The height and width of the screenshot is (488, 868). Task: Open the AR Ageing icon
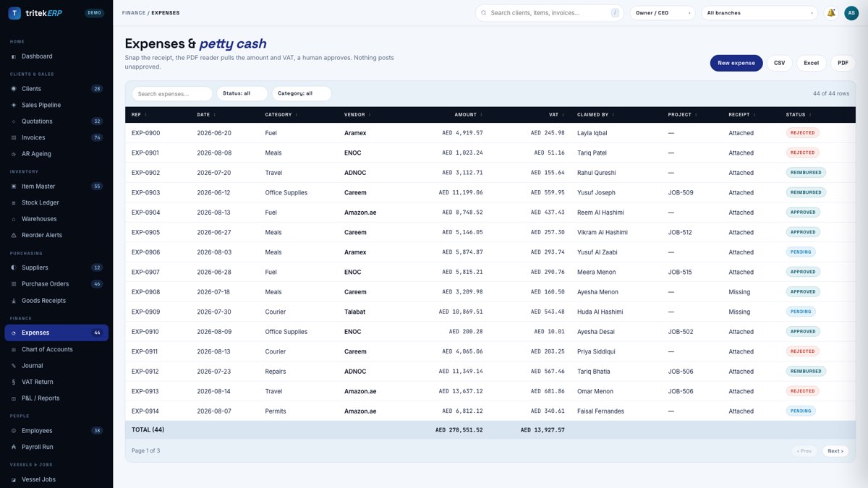tap(14, 154)
